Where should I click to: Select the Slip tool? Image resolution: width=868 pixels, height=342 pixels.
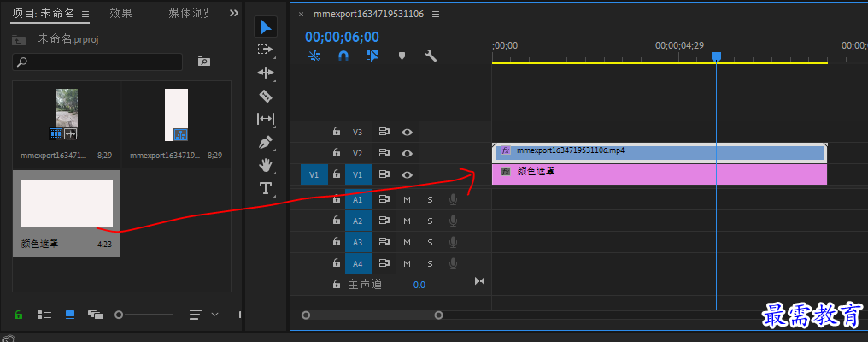coord(266,119)
